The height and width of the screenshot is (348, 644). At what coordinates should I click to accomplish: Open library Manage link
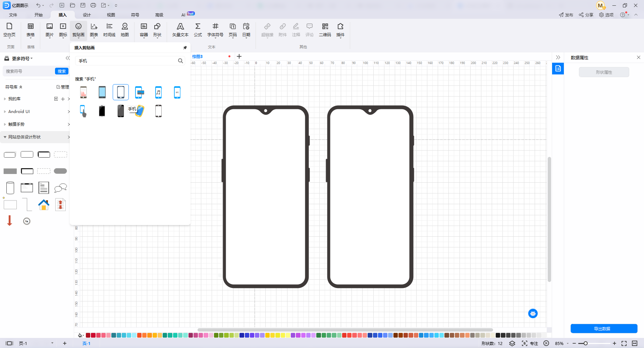coord(63,87)
